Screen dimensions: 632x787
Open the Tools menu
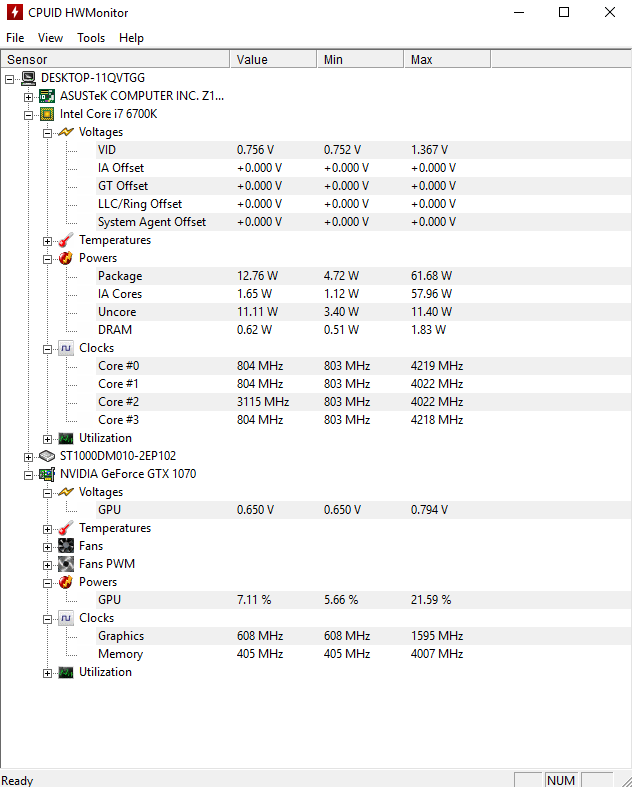coord(91,38)
